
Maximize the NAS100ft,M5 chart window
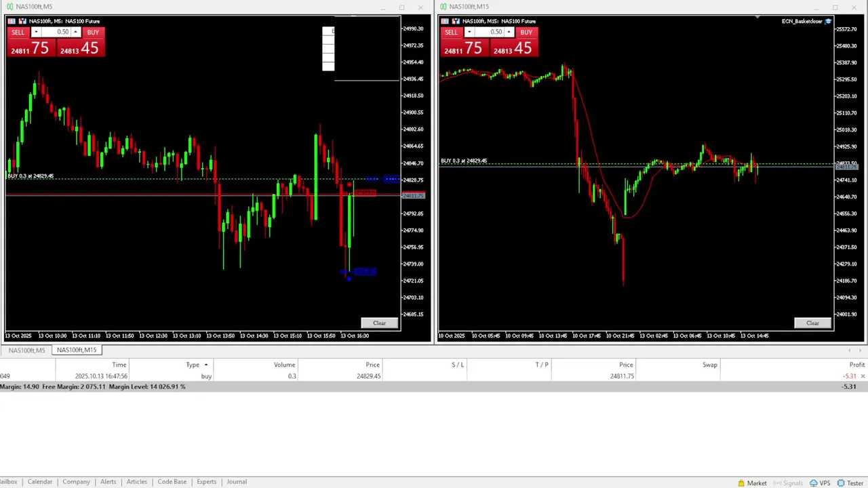tap(401, 7)
